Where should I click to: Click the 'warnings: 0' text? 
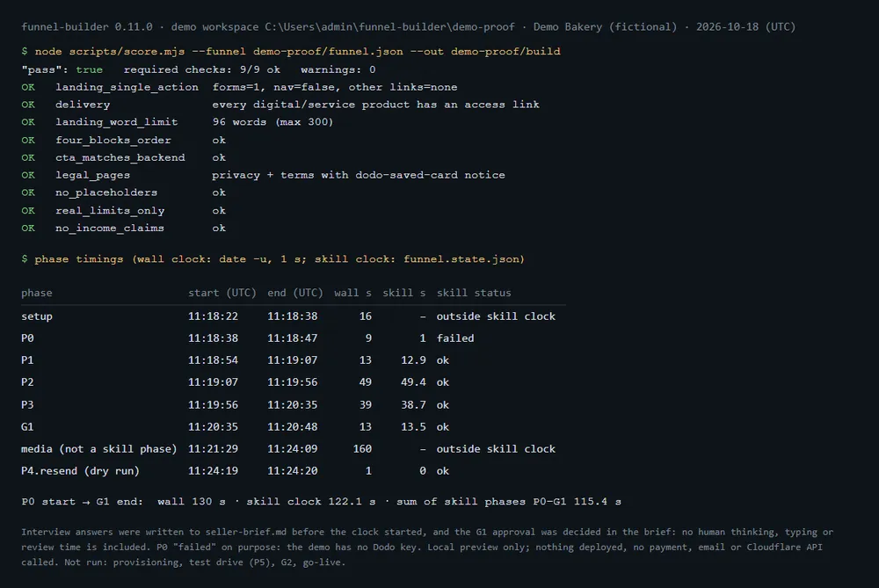pyautogui.click(x=338, y=69)
